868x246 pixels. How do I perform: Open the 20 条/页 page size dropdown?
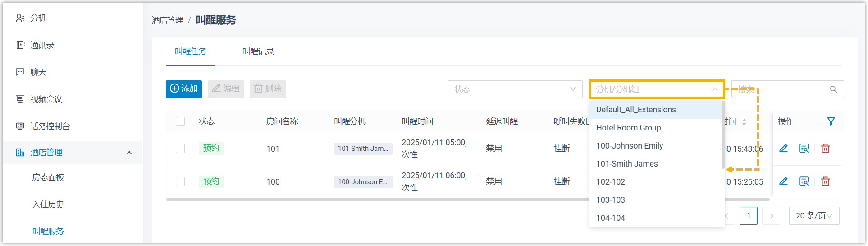(x=813, y=216)
